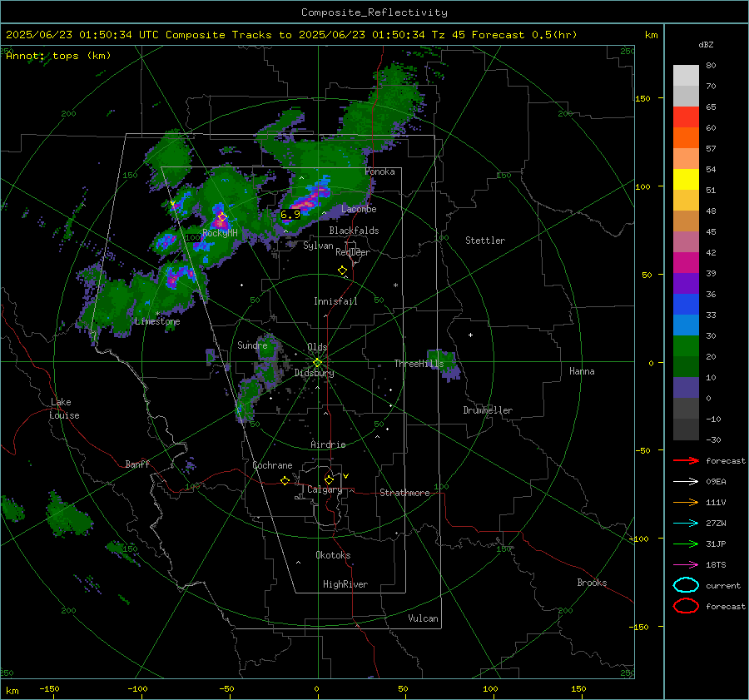Click the Brooks town label
This screenshot has height=700, width=749.
(x=592, y=583)
